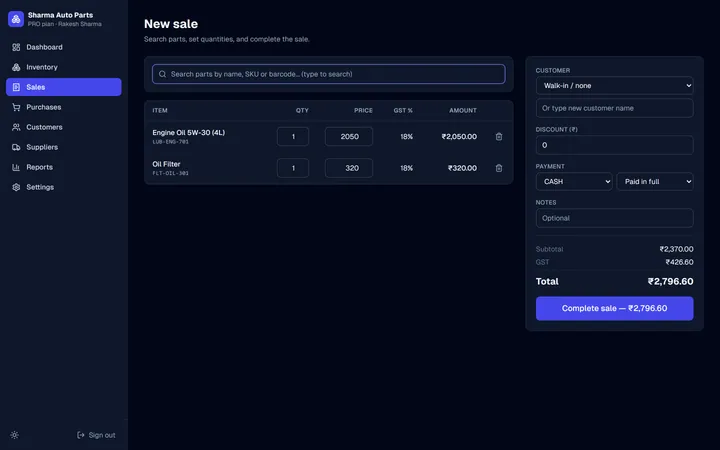The width and height of the screenshot is (720, 450).
Task: Click the search magnifier icon
Action: [x=162, y=74]
